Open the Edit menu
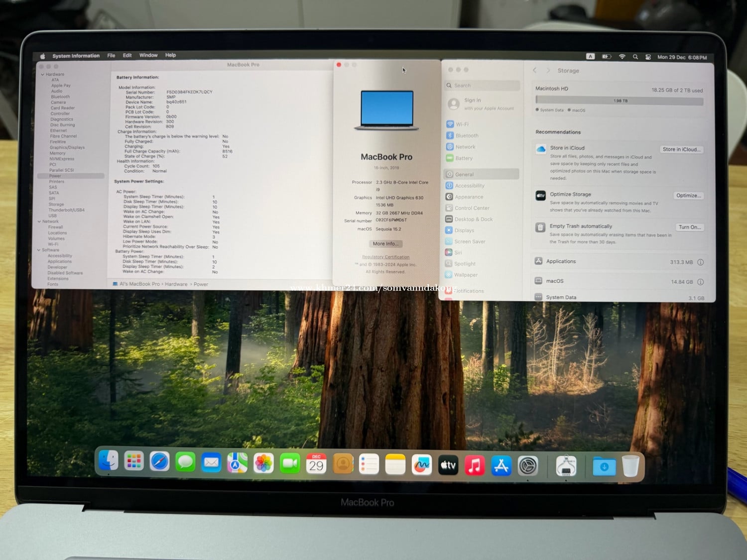Screen dimensions: 747x560 [x=127, y=55]
